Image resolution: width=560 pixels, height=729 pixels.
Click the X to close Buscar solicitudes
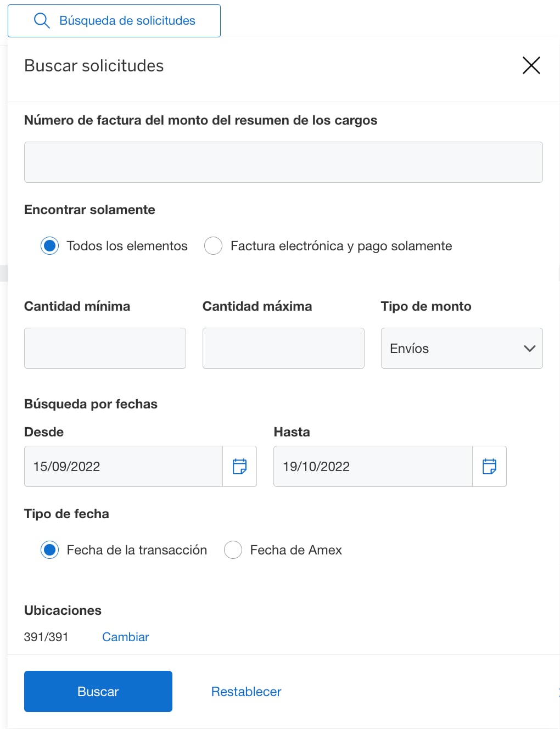pyautogui.click(x=531, y=65)
